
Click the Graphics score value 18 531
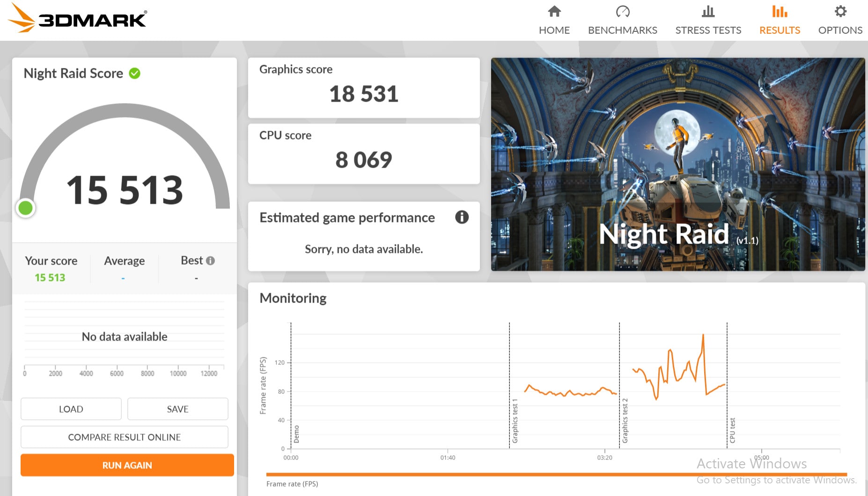364,94
